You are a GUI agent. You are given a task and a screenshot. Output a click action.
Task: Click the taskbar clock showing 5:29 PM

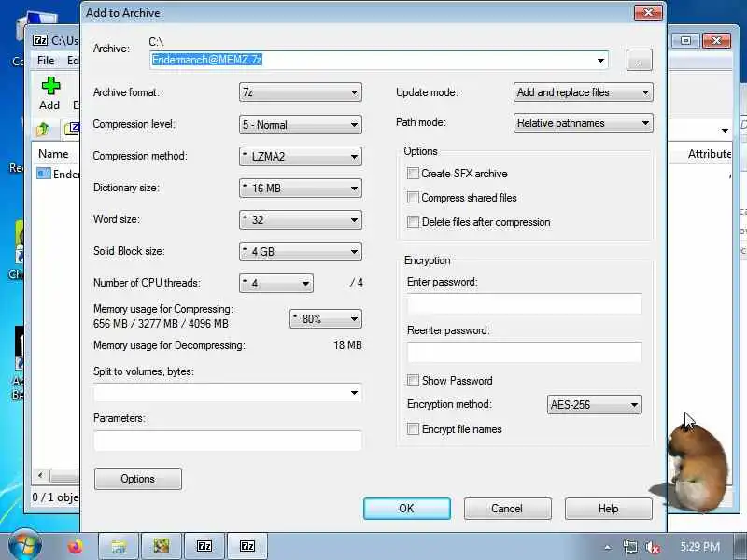pos(699,546)
